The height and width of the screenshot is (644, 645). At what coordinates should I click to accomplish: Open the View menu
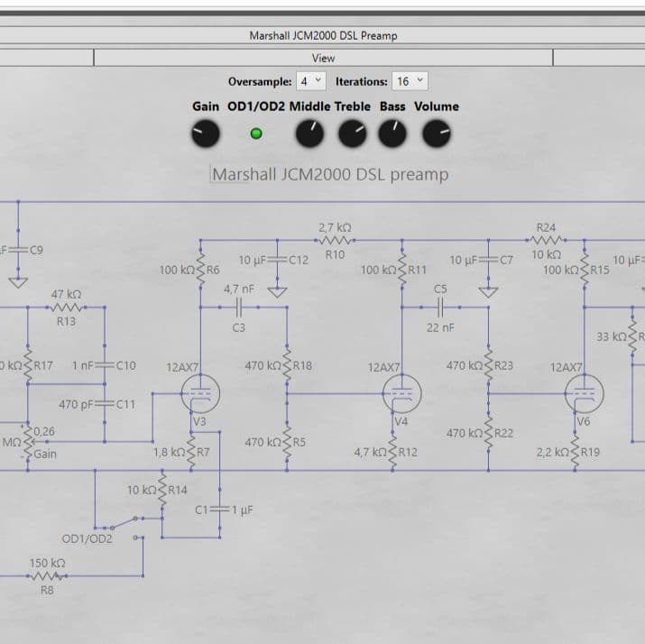(323, 58)
